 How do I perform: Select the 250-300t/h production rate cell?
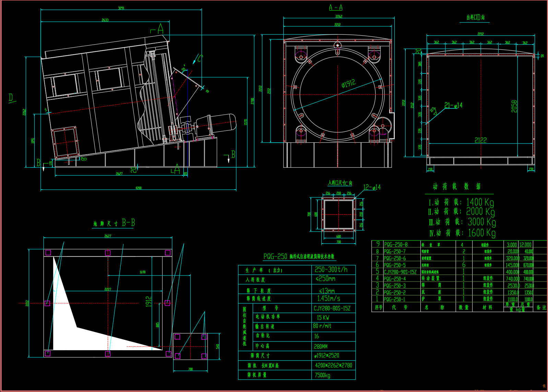(331, 270)
